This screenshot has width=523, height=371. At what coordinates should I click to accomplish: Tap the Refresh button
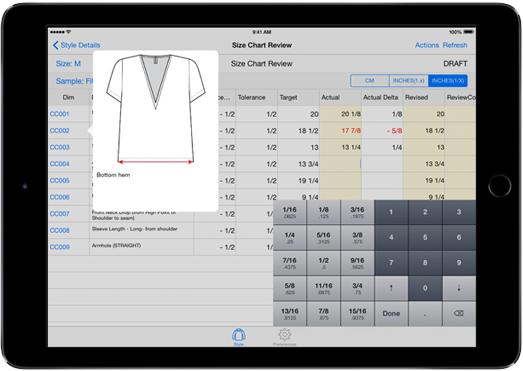click(455, 45)
